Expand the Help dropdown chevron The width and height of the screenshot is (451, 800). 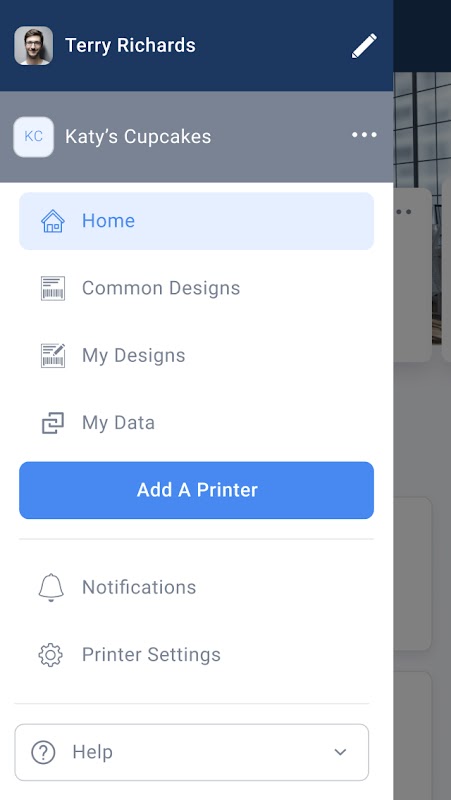pyautogui.click(x=340, y=752)
